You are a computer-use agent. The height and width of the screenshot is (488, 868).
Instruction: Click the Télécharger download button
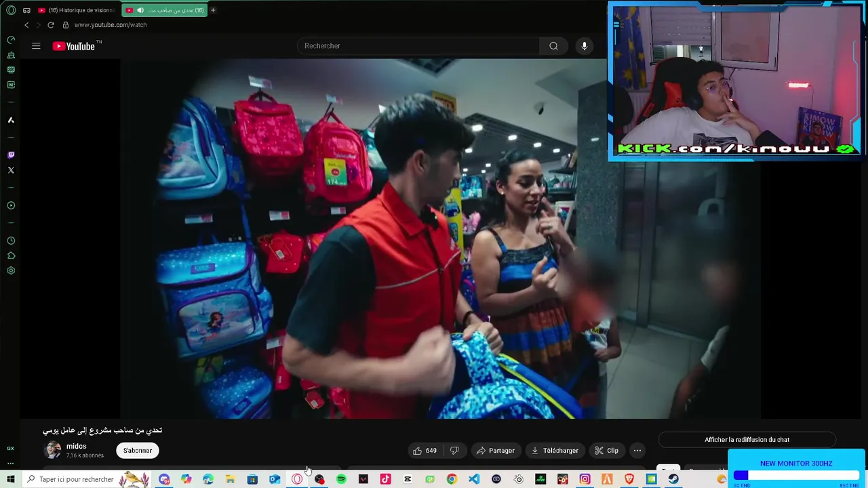click(x=555, y=451)
